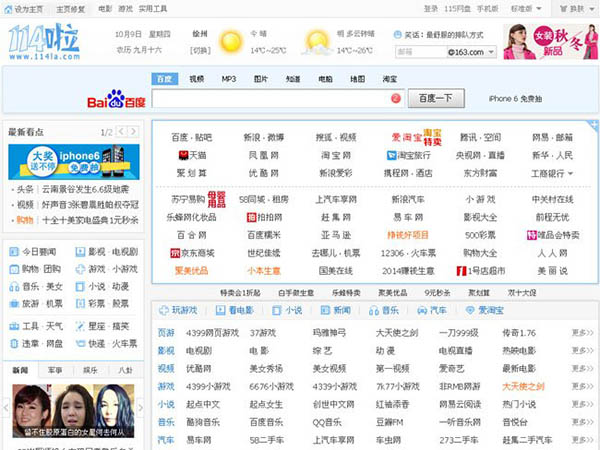Click the 小说 动漫 book icon
The width and height of the screenshot is (600, 450).
click(80, 287)
